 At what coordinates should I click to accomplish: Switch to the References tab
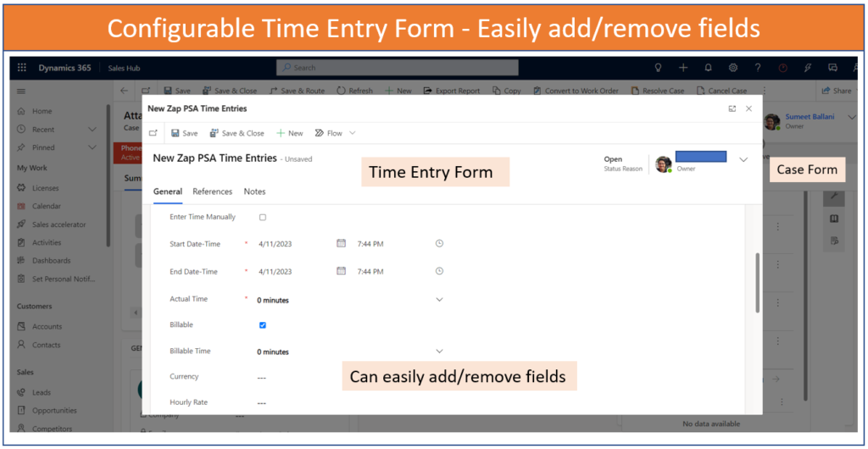[x=213, y=191]
